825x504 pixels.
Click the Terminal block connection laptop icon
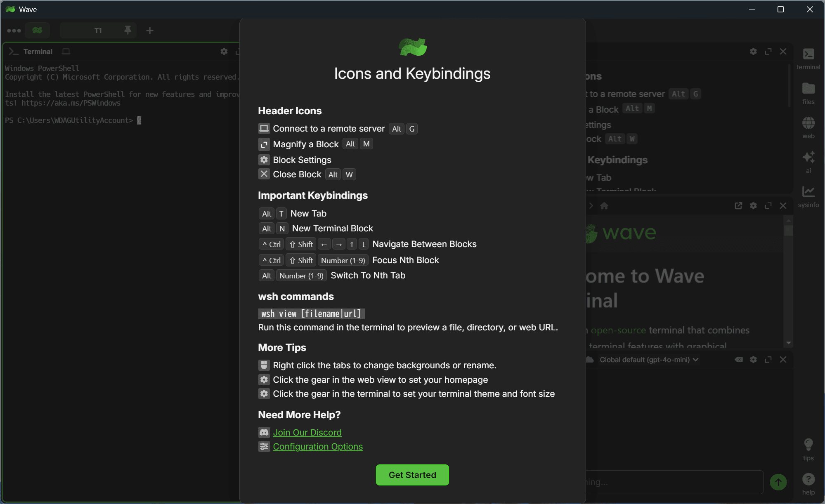pos(66,52)
